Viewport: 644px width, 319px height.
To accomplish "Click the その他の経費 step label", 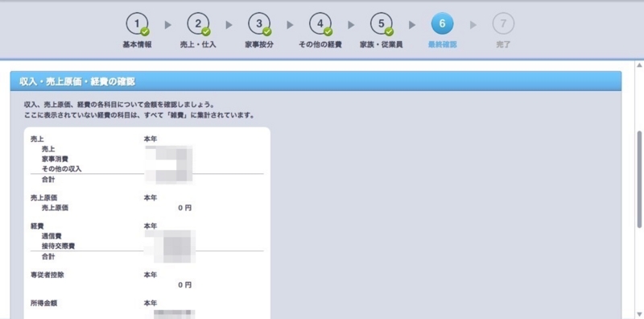I will 320,45.
